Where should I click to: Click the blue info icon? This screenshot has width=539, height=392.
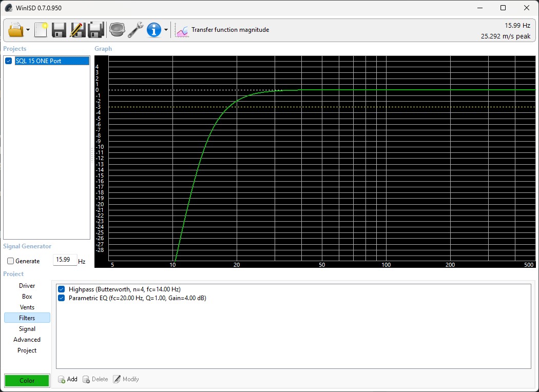click(153, 30)
